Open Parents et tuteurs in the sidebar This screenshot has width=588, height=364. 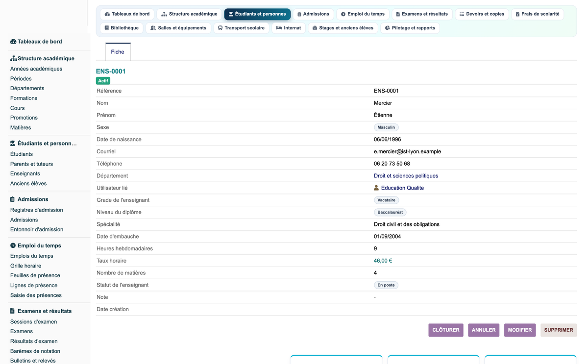coord(32,164)
